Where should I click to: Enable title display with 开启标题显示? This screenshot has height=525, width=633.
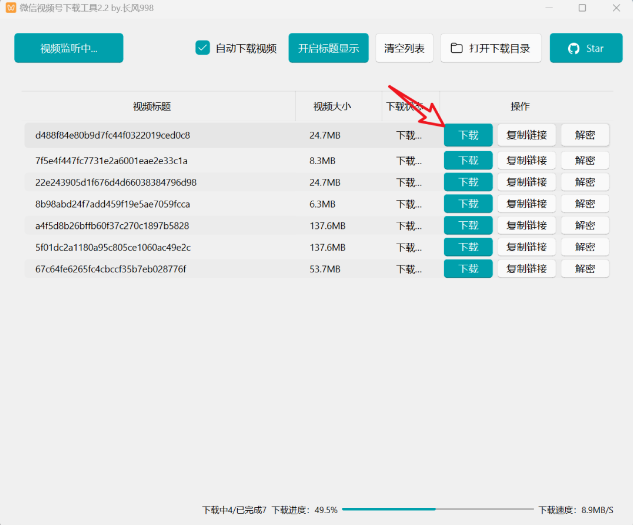328,48
